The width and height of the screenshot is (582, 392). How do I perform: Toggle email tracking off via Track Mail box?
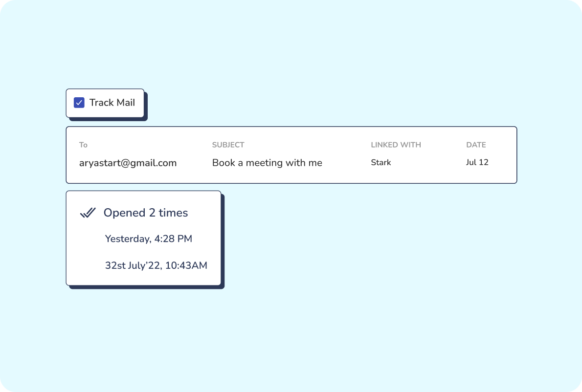[x=79, y=103]
